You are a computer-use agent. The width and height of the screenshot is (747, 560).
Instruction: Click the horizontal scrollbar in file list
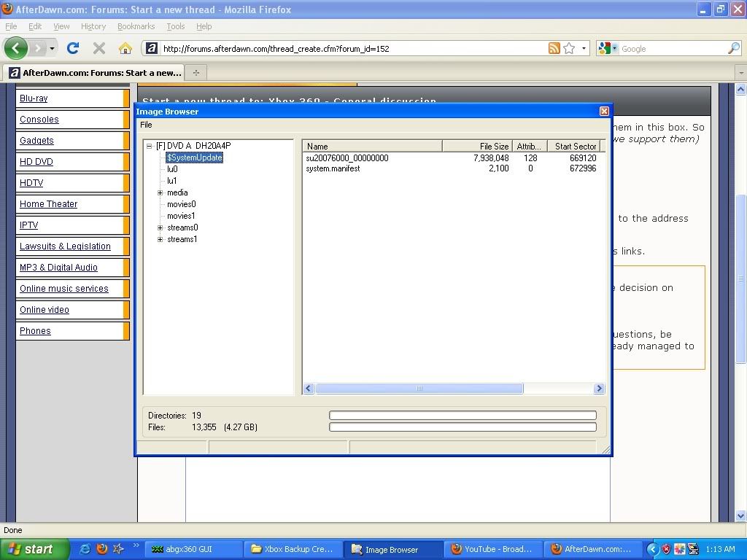[419, 389]
